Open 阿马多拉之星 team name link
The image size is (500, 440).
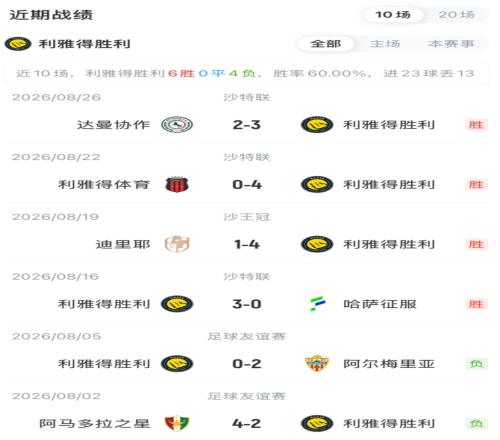click(95, 423)
